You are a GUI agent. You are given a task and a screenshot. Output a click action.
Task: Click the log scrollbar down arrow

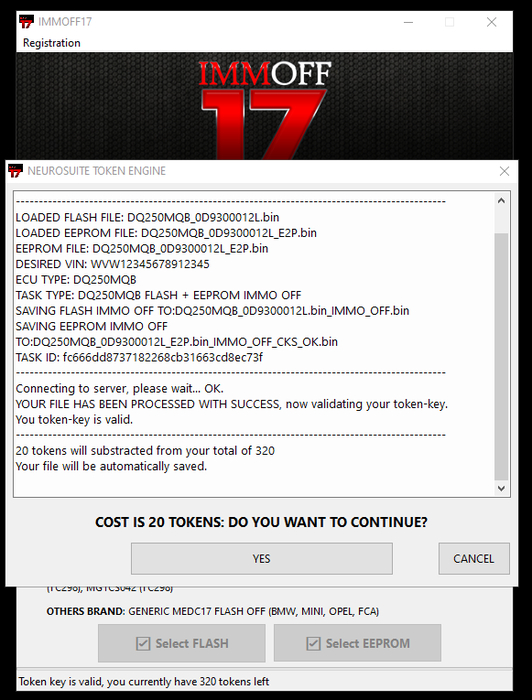[x=501, y=488]
